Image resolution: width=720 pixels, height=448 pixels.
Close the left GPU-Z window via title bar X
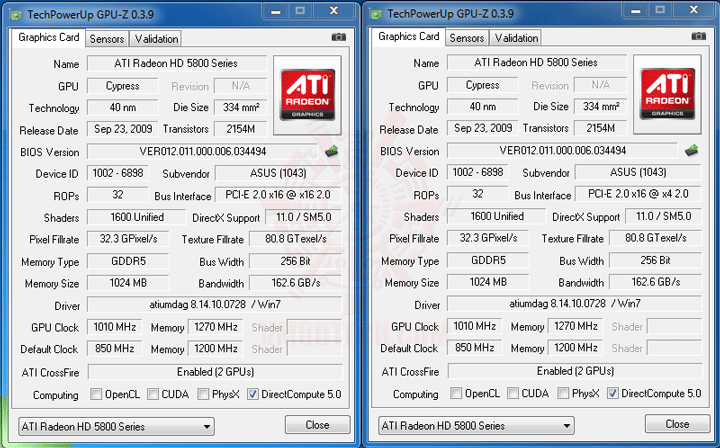pyautogui.click(x=334, y=11)
